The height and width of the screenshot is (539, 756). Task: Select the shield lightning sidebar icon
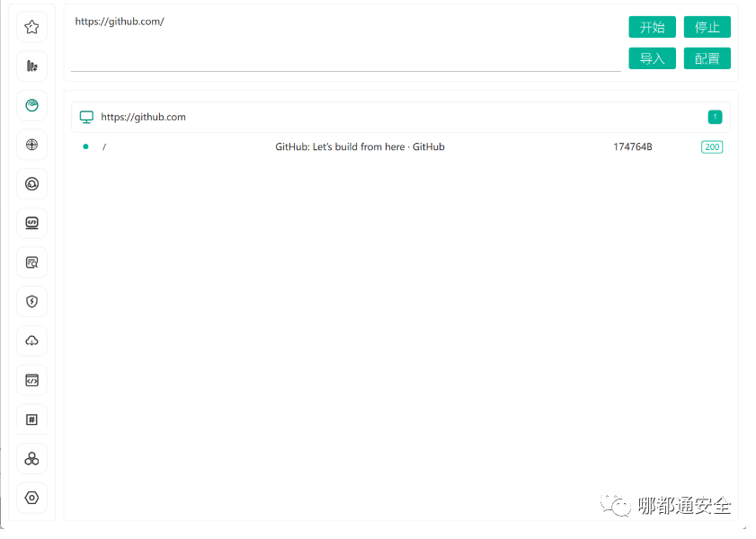[31, 302]
